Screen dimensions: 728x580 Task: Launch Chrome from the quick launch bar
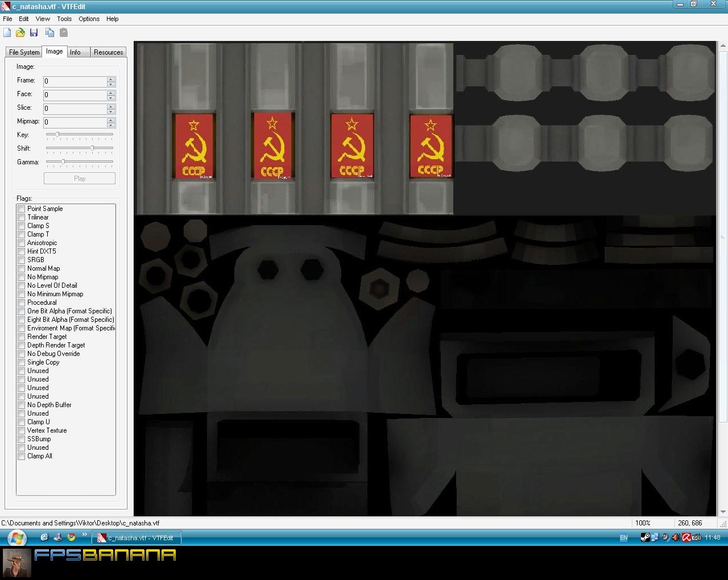tap(71, 537)
